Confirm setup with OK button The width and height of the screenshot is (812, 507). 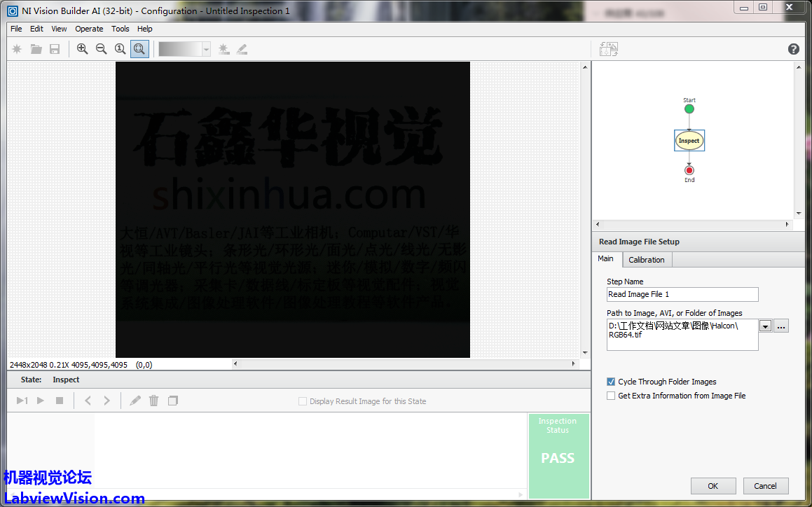click(x=713, y=486)
